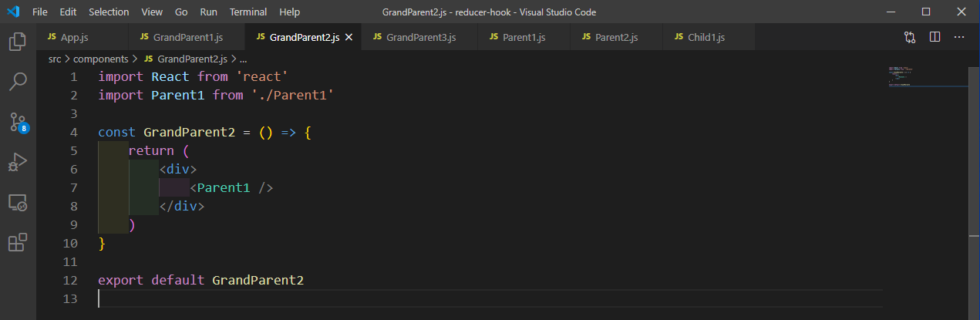Split the editor to the right
The image size is (980, 320).
[x=935, y=37]
